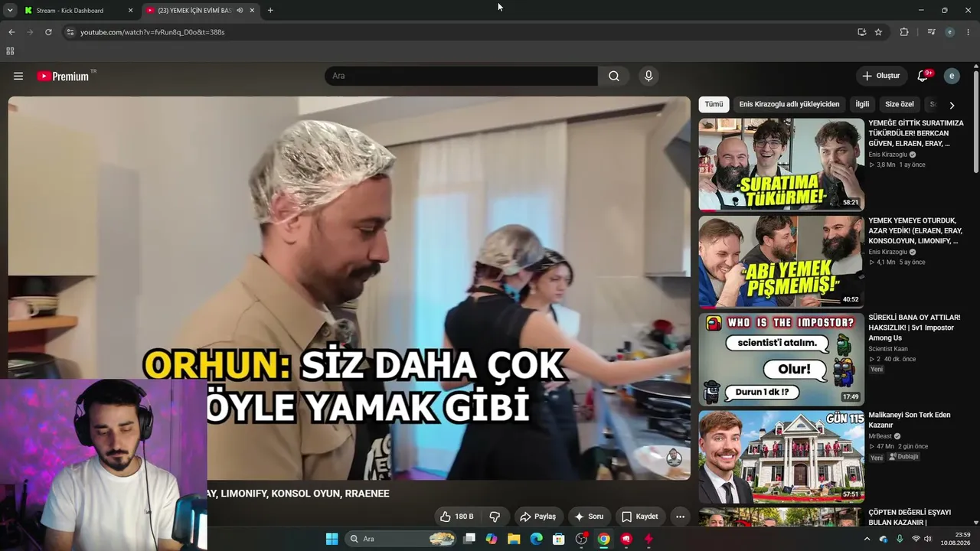Viewport: 980px width, 551px height.
Task: Open a new browser tab
Action: pos(270,11)
